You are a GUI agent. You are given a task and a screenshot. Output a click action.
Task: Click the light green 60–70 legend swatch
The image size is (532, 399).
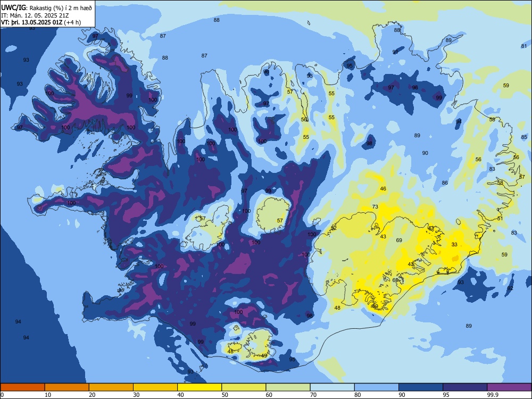click(288, 387)
